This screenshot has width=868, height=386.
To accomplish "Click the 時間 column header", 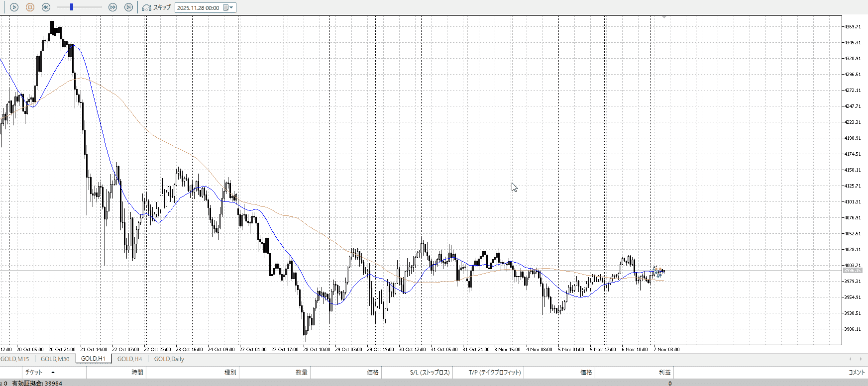I will [137, 372].
